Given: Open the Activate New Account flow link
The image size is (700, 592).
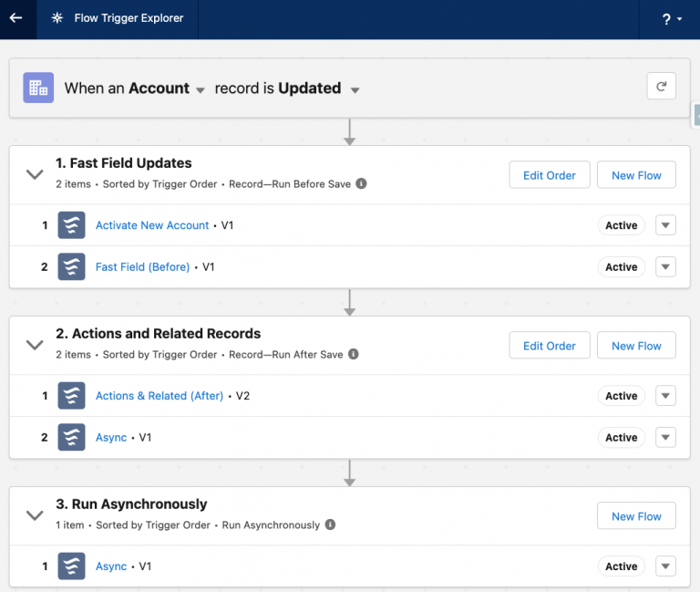Looking at the screenshot, I should coord(152,225).
